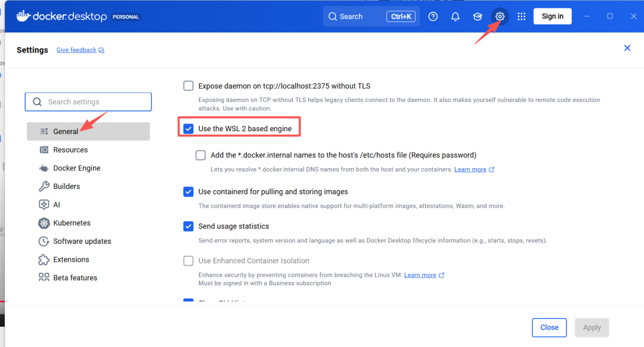Screen dimensions: 644x347
Task: Open the AI settings tab
Action: coord(88,205)
